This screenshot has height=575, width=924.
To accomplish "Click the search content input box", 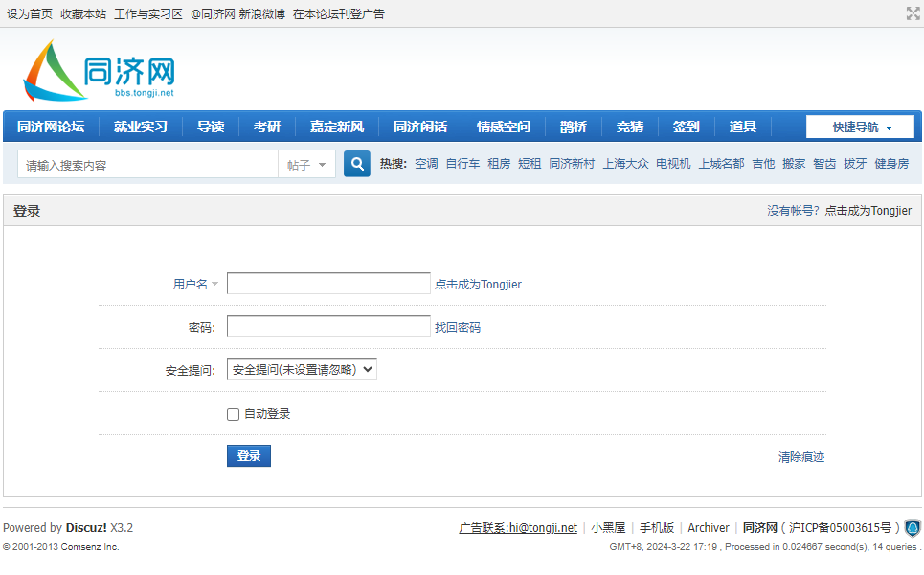I will [147, 165].
